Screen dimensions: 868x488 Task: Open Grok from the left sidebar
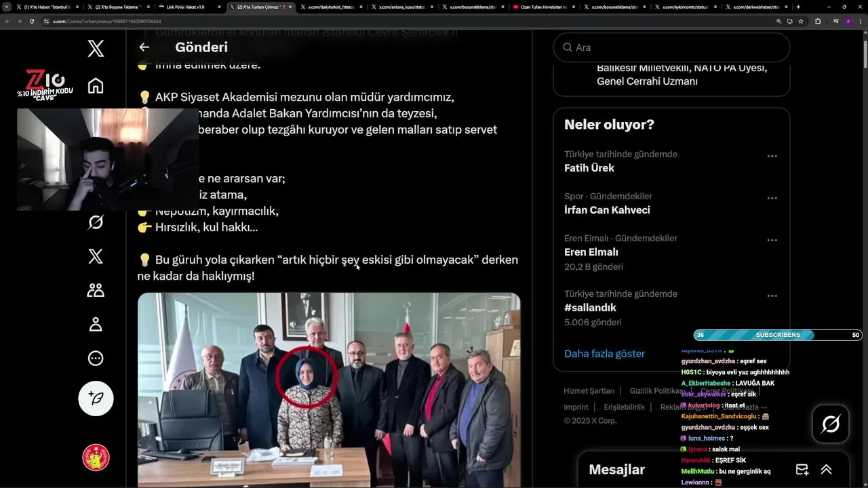coord(96,222)
